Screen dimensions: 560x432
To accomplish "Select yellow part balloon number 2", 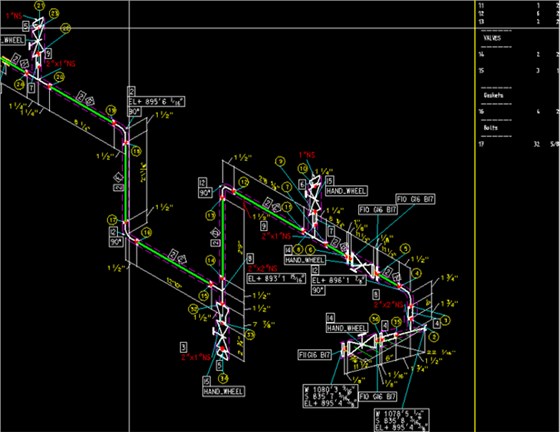I will [x=434, y=337].
